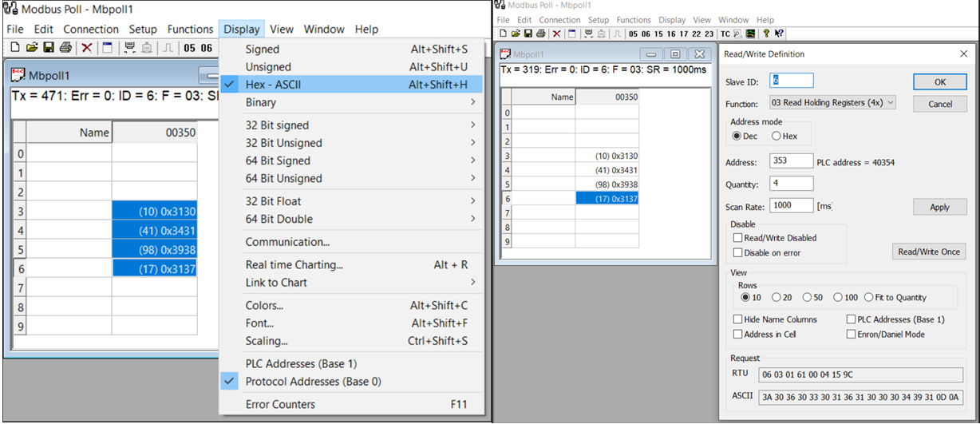The width and height of the screenshot is (980, 424).
Task: Open Communication... from the Display menu
Action: click(351, 242)
